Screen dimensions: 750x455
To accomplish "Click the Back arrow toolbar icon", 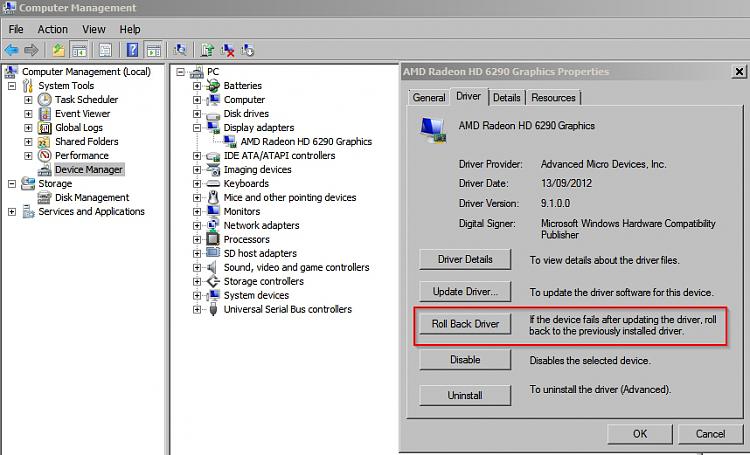I will (11, 50).
